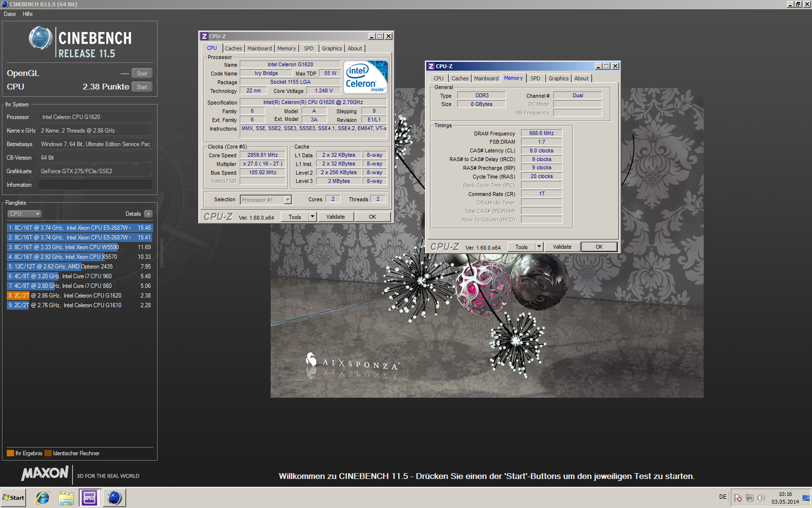
Task: Click the Cinebench globe logo
Action: tap(40, 38)
